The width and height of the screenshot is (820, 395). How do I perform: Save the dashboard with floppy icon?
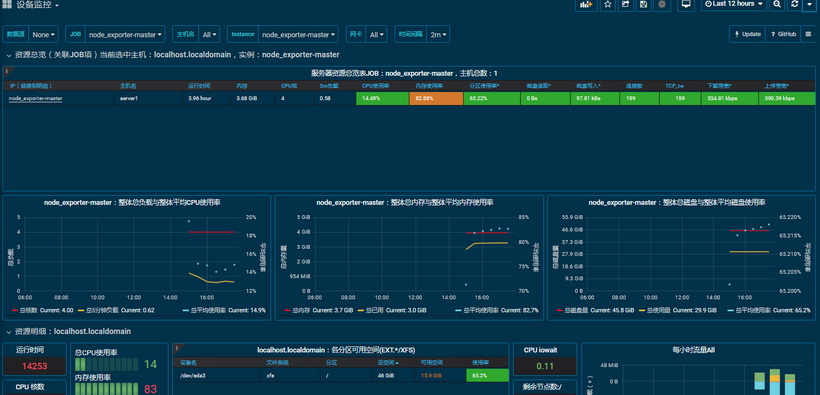click(x=644, y=4)
